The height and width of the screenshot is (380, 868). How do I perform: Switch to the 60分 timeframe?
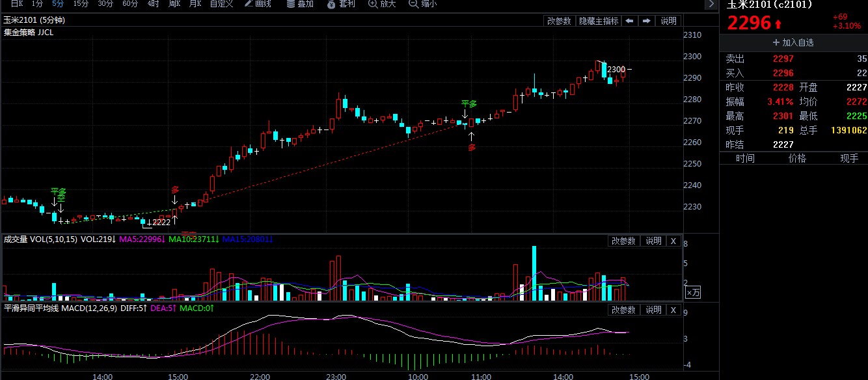(x=130, y=5)
